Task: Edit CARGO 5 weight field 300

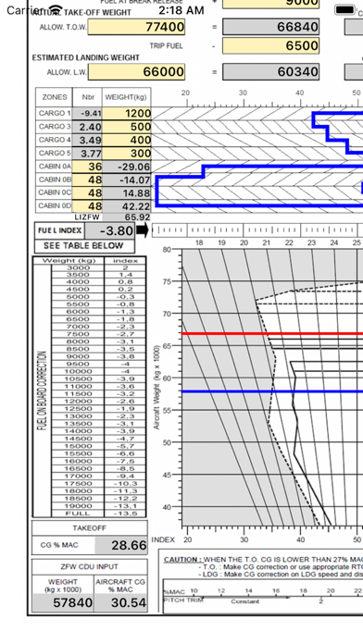Action: pyautogui.click(x=127, y=154)
